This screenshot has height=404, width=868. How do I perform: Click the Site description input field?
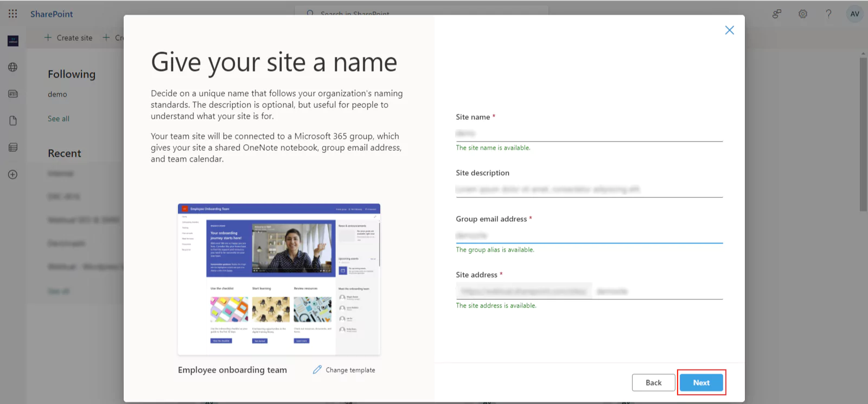589,189
